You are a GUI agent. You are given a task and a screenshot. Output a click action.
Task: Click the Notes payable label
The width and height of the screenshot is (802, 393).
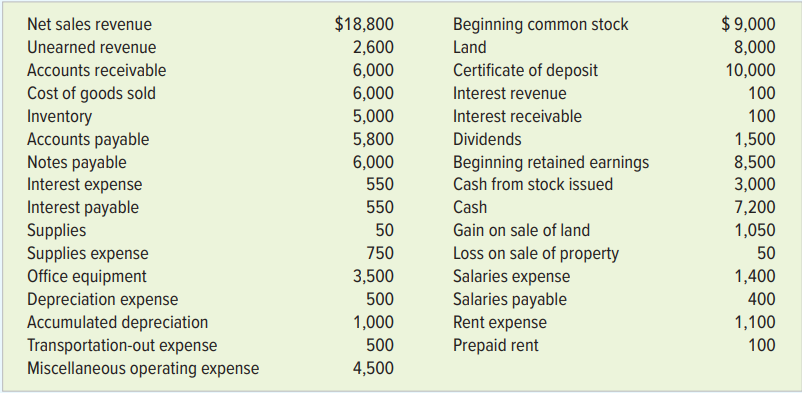point(77,163)
